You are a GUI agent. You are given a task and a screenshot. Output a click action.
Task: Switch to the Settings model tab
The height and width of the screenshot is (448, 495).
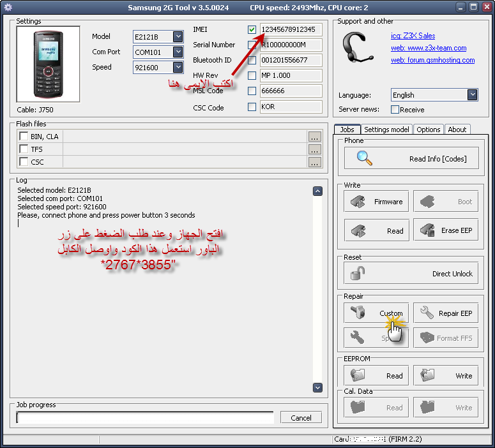click(x=386, y=130)
